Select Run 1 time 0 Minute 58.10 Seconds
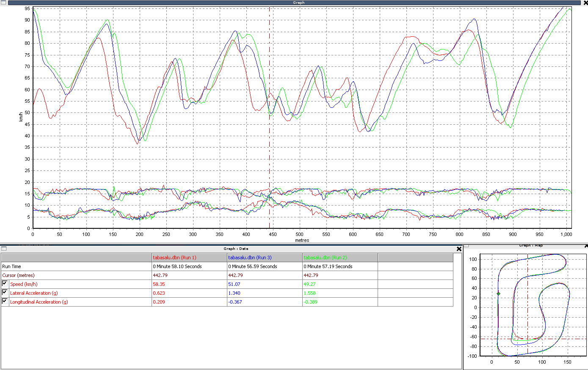Viewport: 588px width, 370px height. click(x=177, y=266)
